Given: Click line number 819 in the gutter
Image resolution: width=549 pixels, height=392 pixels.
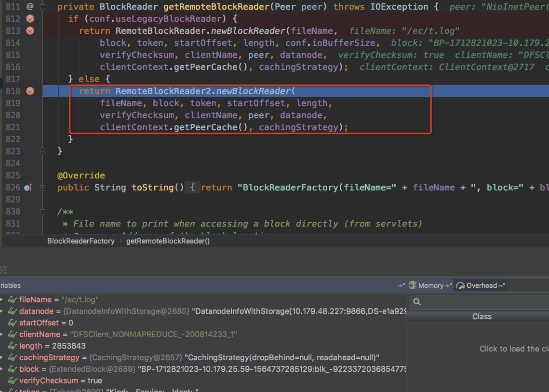Looking at the screenshot, I should 13,103.
